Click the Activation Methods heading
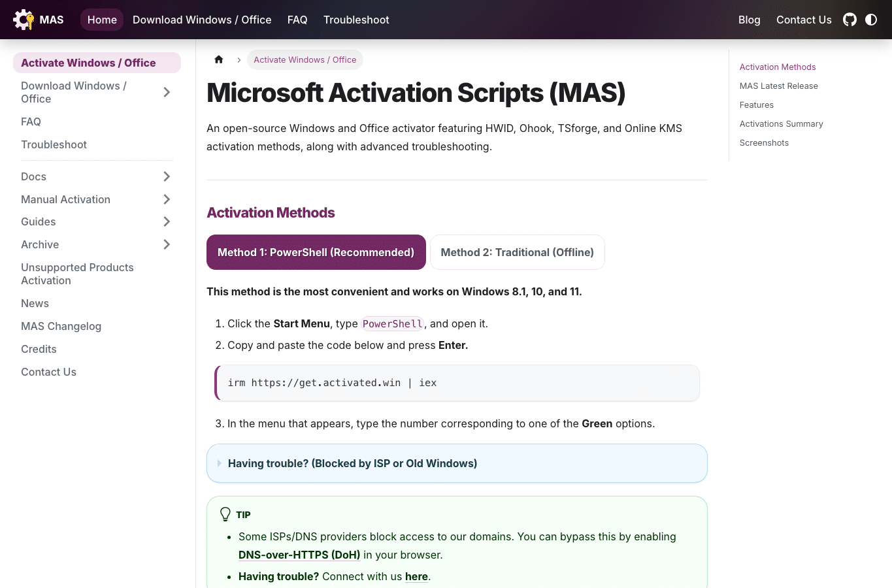This screenshot has width=892, height=588. click(271, 212)
